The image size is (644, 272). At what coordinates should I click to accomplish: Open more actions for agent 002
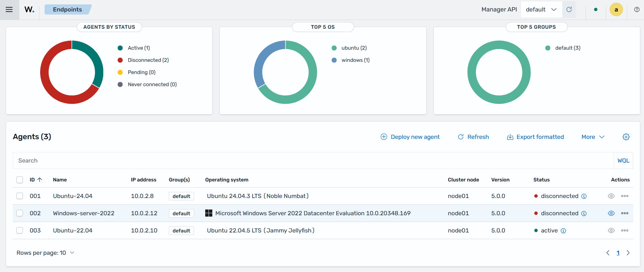click(x=625, y=213)
